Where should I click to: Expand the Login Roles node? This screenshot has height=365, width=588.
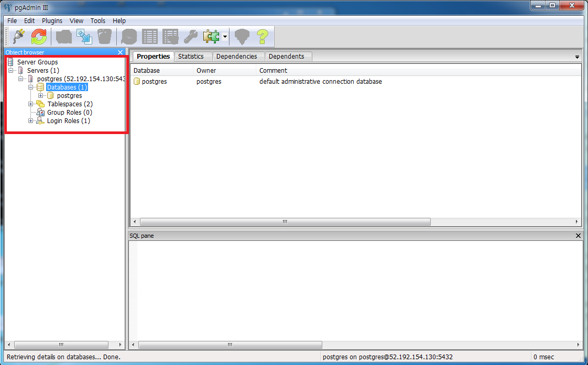[x=30, y=120]
